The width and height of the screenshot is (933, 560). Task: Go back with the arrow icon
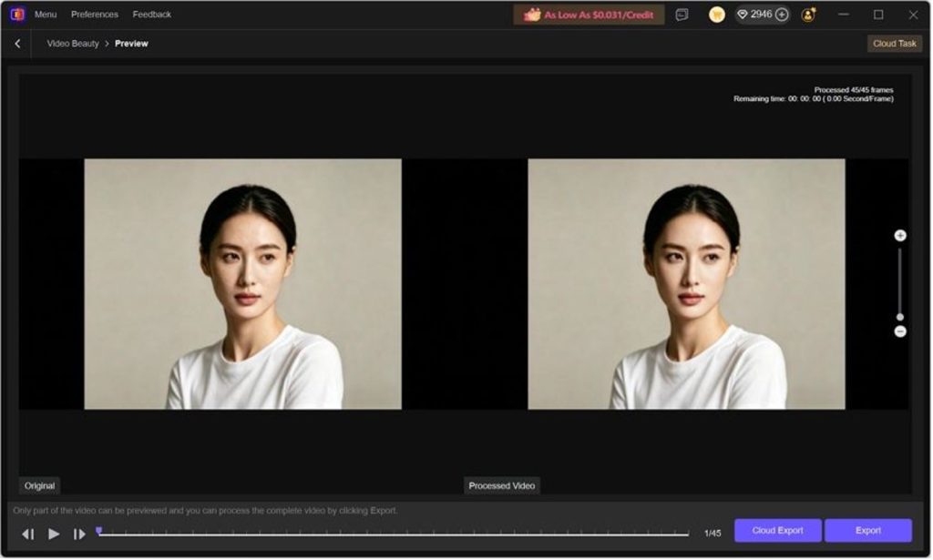point(18,44)
